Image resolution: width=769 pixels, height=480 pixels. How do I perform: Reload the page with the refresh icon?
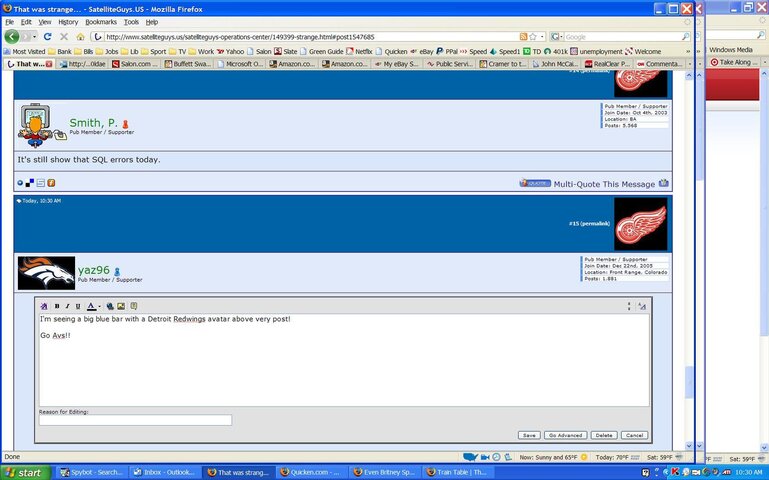pyautogui.click(x=48, y=37)
